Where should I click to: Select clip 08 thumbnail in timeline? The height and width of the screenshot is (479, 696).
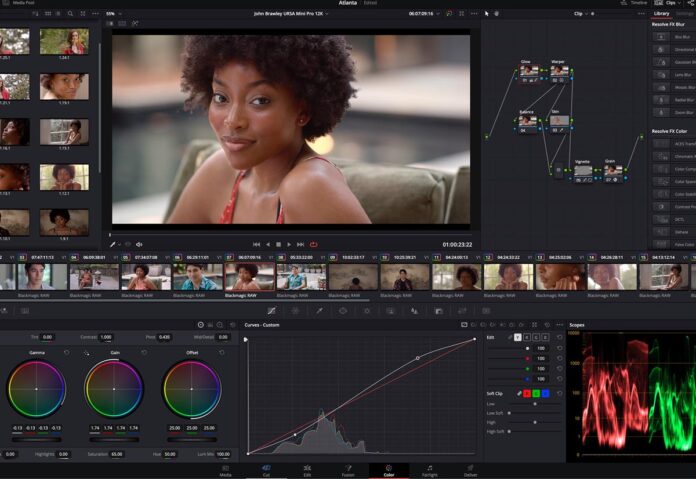click(x=301, y=277)
